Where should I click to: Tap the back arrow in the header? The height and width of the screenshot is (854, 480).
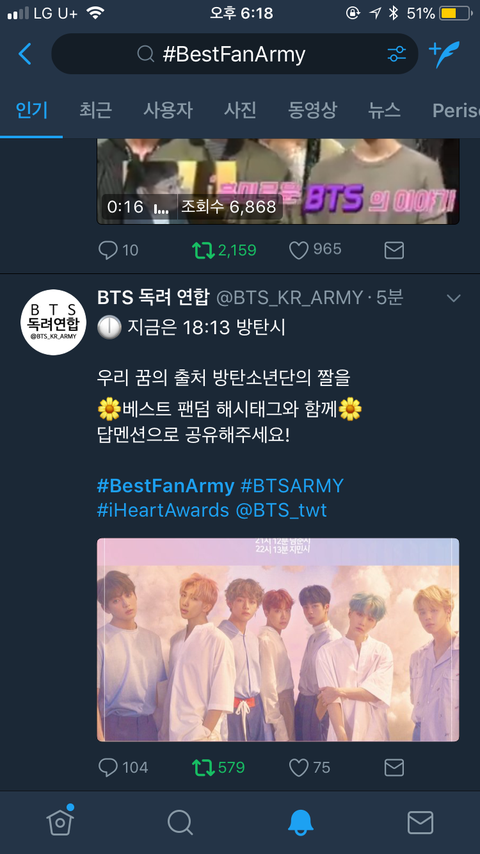[25, 54]
